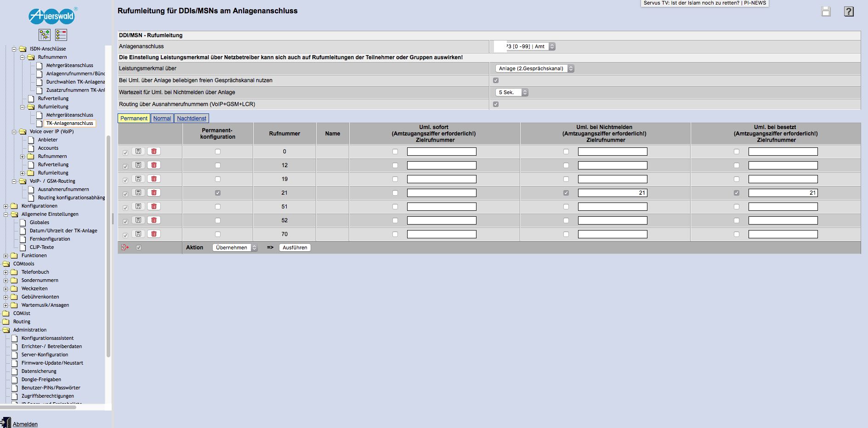Viewport: 868px width, 428px height.
Task: Click the red invert-selection icon in action row
Action: point(125,248)
